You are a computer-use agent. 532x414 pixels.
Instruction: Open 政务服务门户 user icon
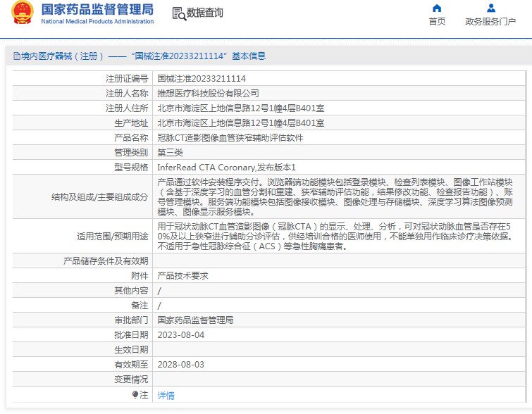490,8
